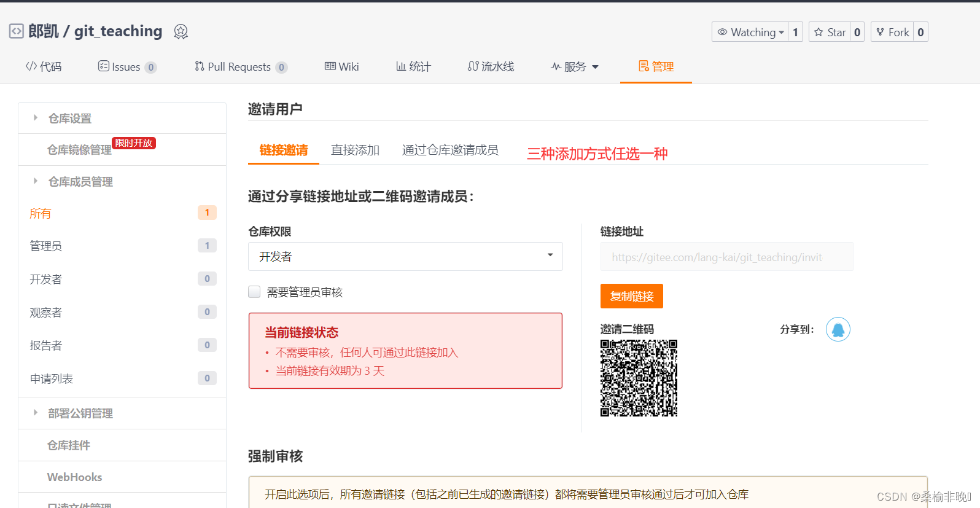Switch to the 通过仓库邀请成员 tab
This screenshot has width=980, height=508.
pos(450,150)
